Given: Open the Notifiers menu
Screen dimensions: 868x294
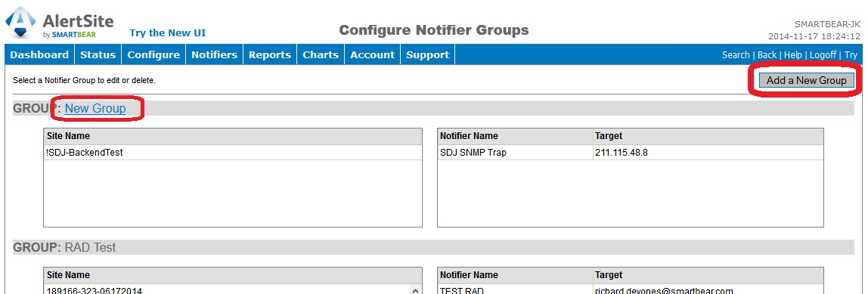Looking at the screenshot, I should [214, 55].
